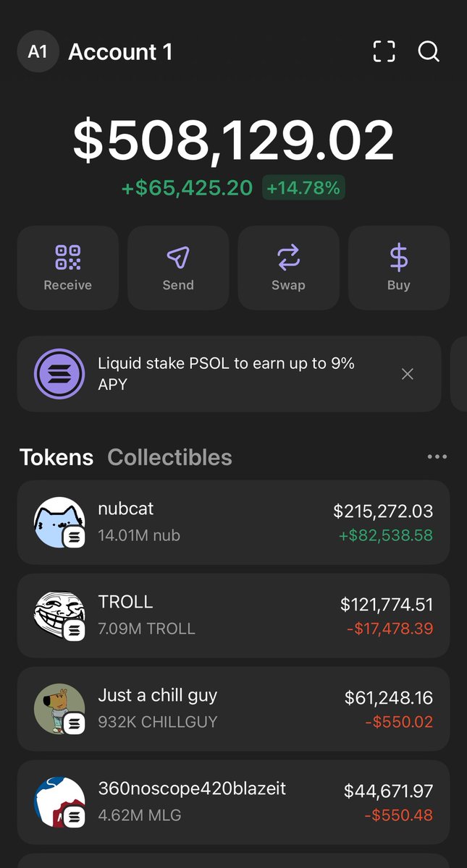Tap the Receive QR code button

pos(68,268)
